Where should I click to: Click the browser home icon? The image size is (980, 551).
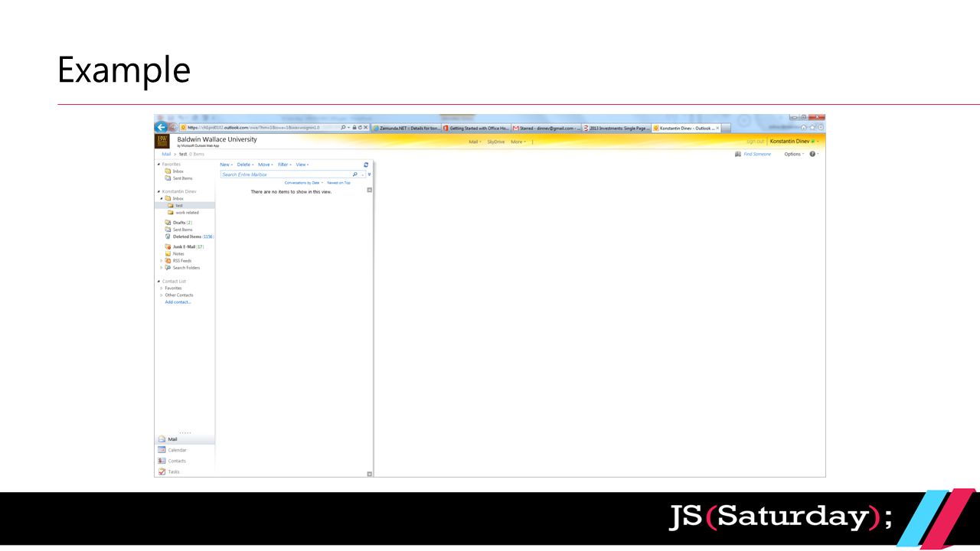[x=804, y=128]
